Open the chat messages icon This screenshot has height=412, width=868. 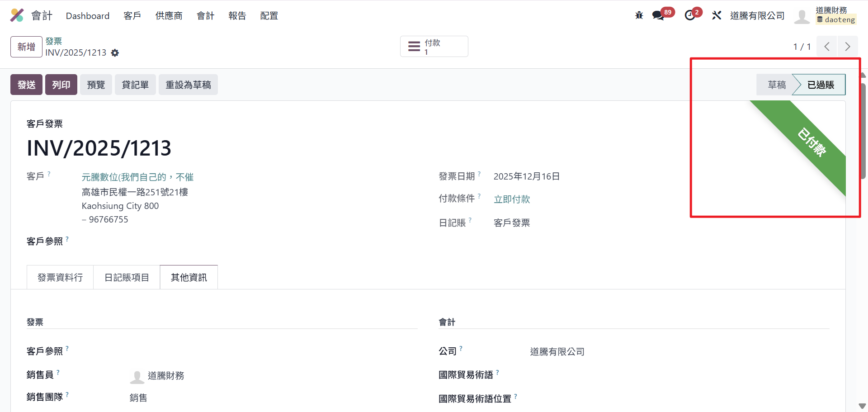click(x=658, y=15)
